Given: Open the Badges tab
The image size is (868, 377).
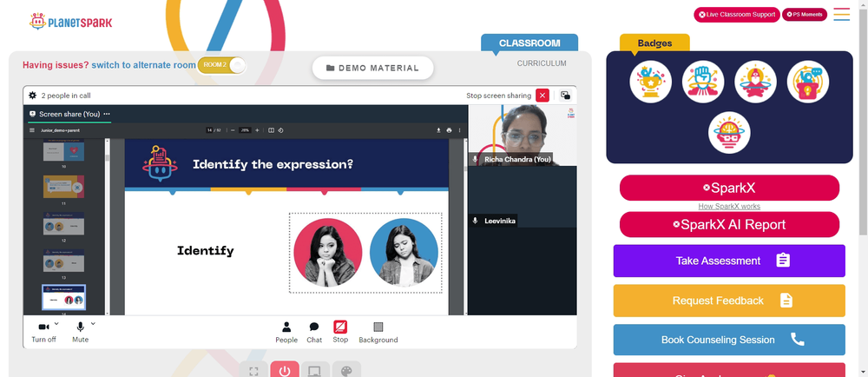Looking at the screenshot, I should 654,43.
